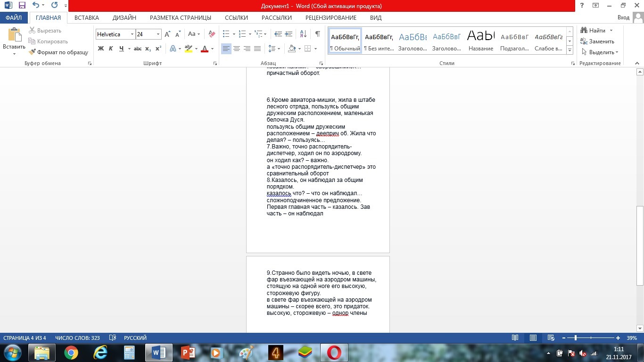Click the decrease indent icon
This screenshot has height=362, width=644.
coord(278,34)
